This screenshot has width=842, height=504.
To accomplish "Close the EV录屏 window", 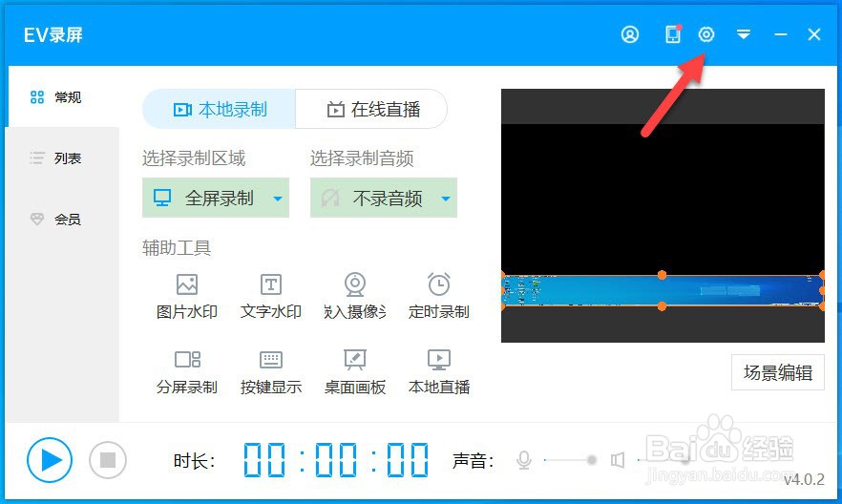I will pyautogui.click(x=814, y=35).
